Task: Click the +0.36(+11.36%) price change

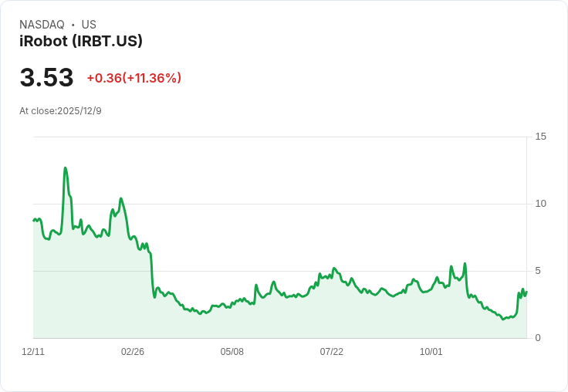Action: (x=134, y=78)
